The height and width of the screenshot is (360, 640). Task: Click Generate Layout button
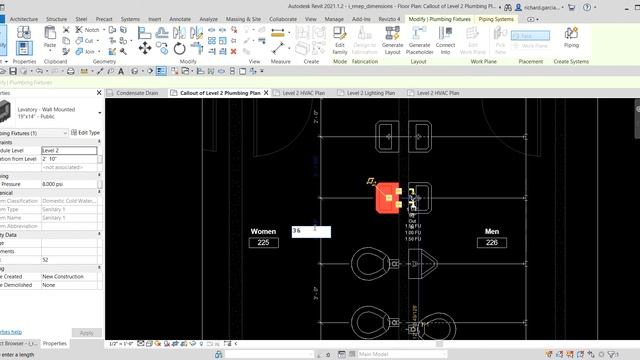click(x=393, y=40)
